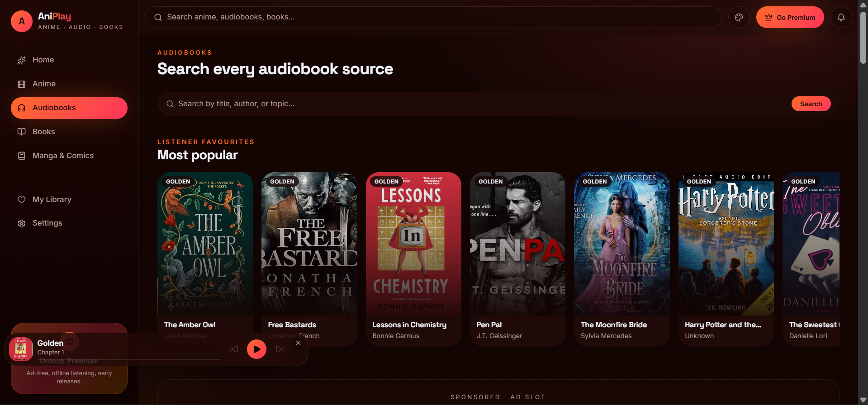
Task: Open the Home sidebar item
Action: (69, 60)
